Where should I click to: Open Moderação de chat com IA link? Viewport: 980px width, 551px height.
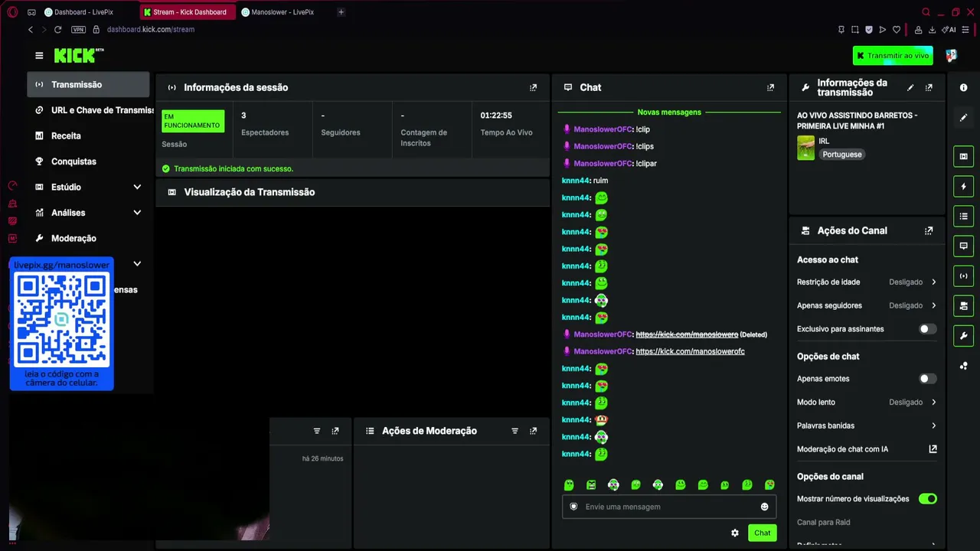(866, 449)
